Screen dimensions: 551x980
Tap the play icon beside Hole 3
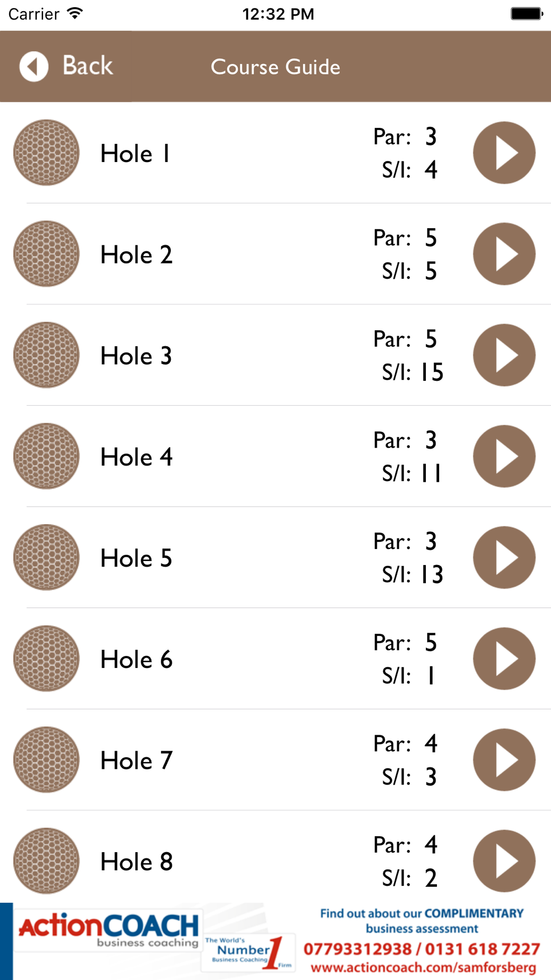(x=504, y=355)
